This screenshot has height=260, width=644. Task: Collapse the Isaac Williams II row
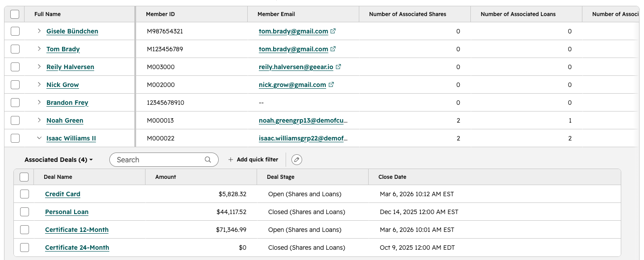39,138
